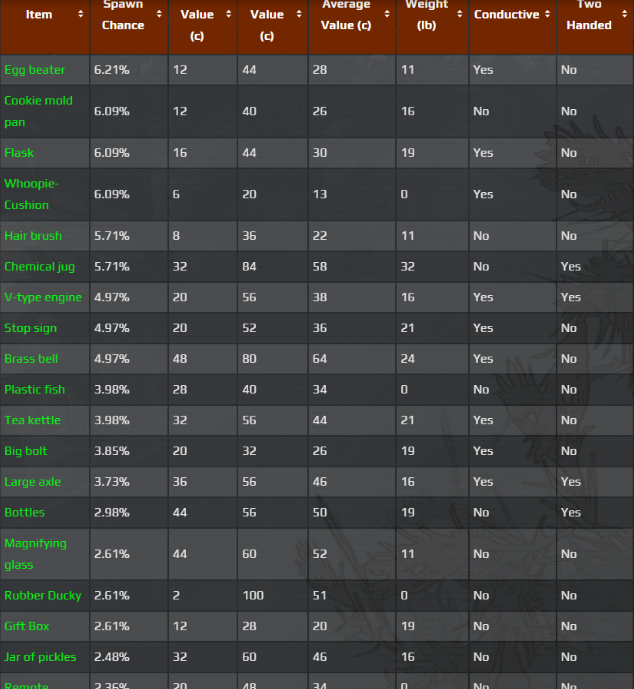Click the Conductive column sort arrows

click(547, 15)
